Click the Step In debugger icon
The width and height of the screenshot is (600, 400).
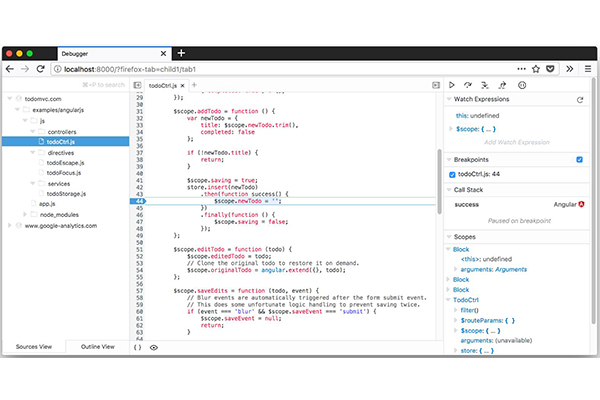485,85
